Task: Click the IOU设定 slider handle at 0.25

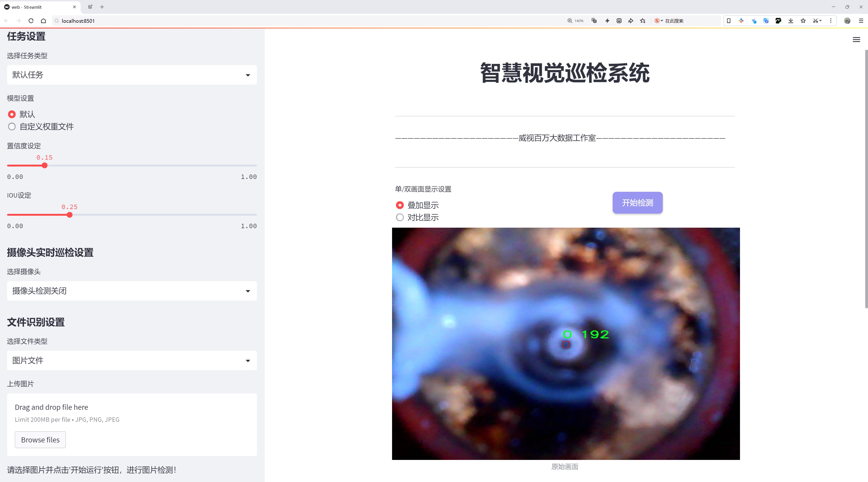Action: pos(69,215)
